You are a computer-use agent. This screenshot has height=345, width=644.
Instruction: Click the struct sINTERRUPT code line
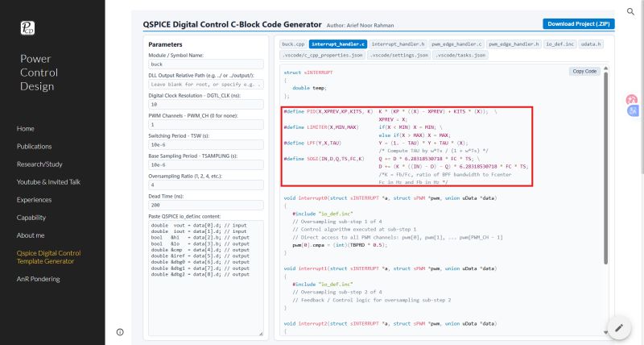tap(308, 73)
